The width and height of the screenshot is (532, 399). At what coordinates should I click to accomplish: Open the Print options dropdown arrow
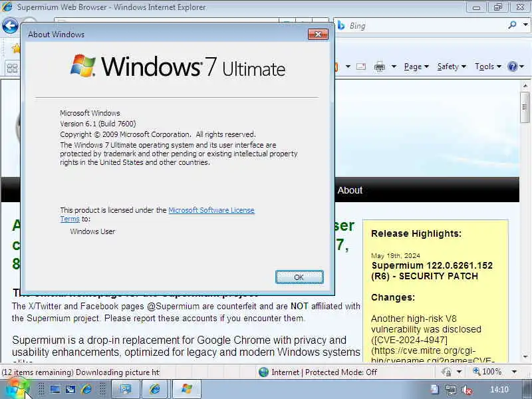(394, 66)
